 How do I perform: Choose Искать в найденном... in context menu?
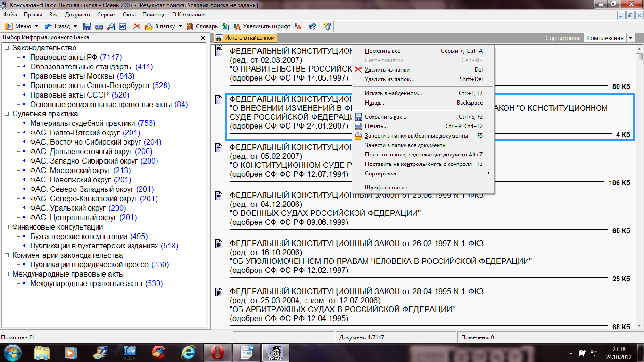[x=423, y=93]
